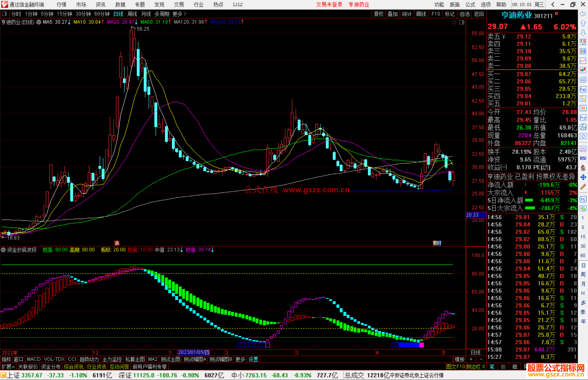
Task: Click the f(x) formula sidebar icon
Action: pyautogui.click(x=583, y=127)
